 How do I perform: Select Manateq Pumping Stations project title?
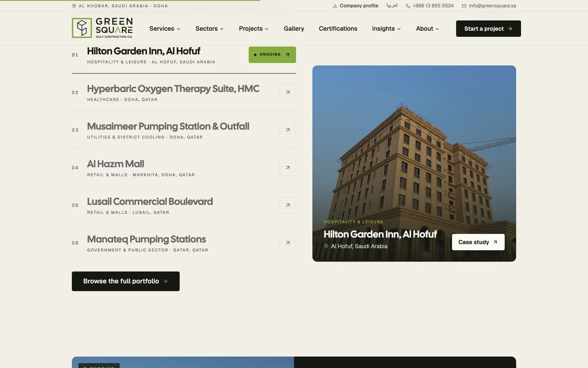[x=146, y=239]
